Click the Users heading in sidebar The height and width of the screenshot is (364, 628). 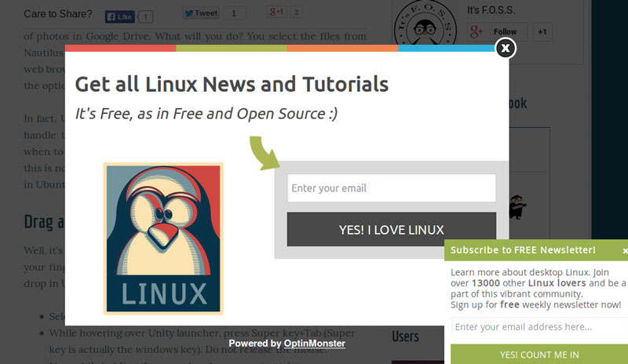tap(405, 337)
